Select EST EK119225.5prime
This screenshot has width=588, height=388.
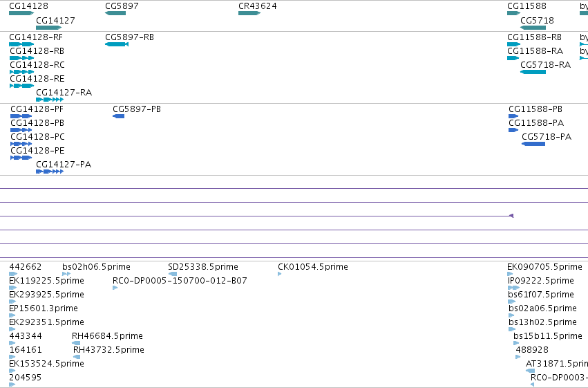(12, 288)
